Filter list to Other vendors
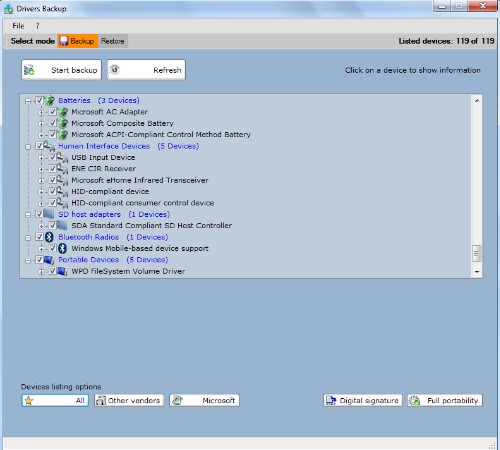500x450 pixels. [129, 400]
